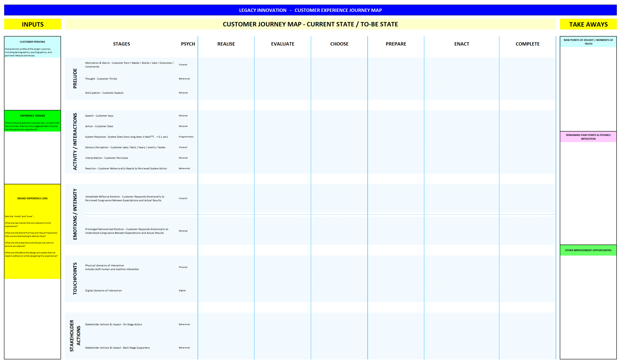
Task: Click the REALISE stage column header
Action: pos(226,44)
